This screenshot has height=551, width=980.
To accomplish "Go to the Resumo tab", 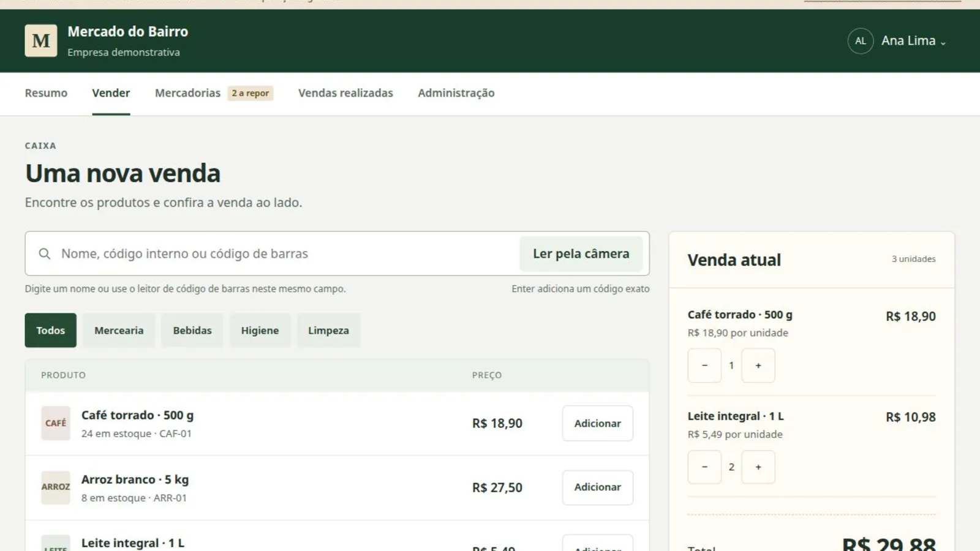I will tap(46, 93).
